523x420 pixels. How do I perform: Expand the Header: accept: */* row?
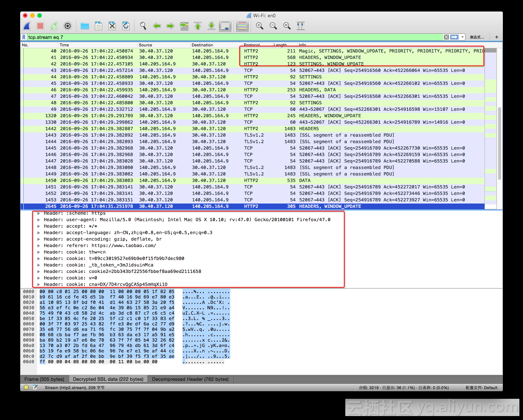(39, 226)
